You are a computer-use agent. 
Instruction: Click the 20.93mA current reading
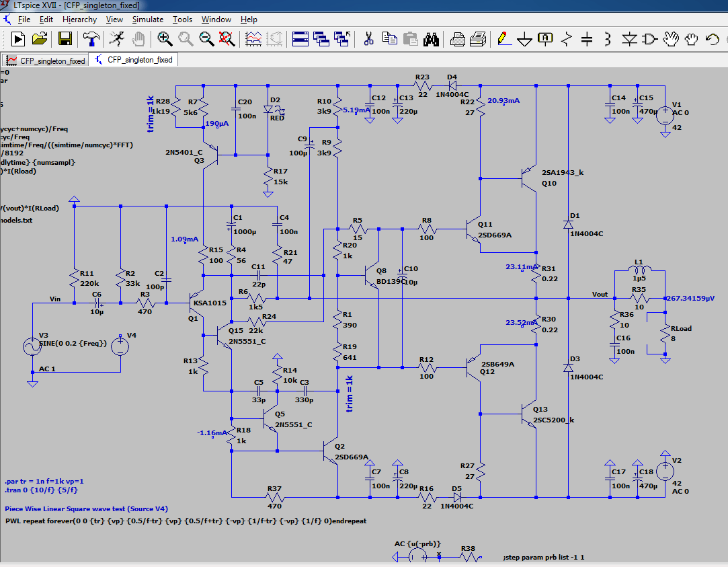click(x=503, y=100)
